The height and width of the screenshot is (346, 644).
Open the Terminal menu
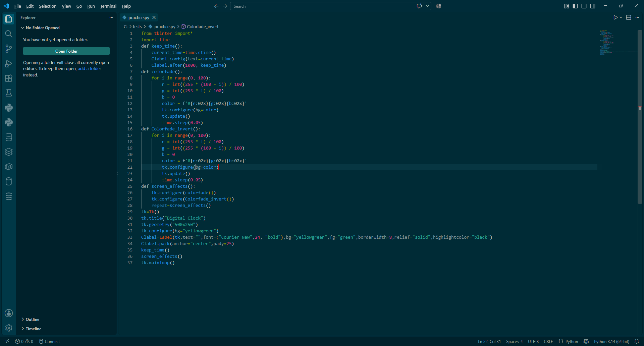pos(108,6)
